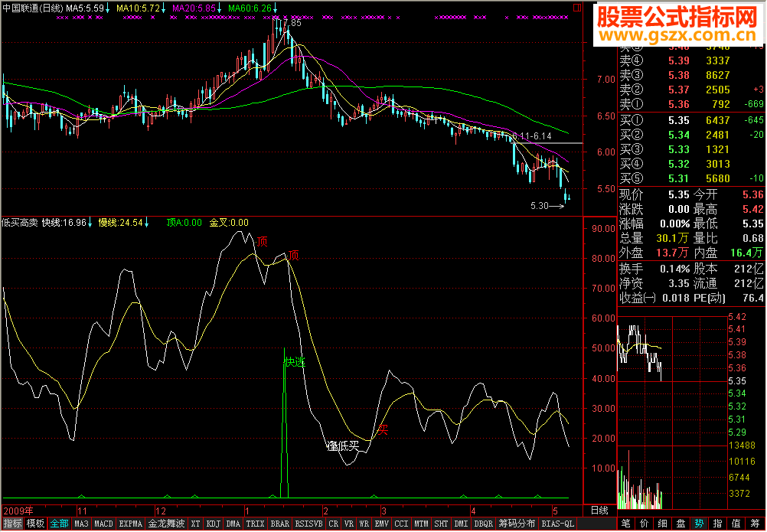Click the 快线:16.96 value label
Image resolution: width=767 pixels, height=532 pixels.
click(64, 223)
